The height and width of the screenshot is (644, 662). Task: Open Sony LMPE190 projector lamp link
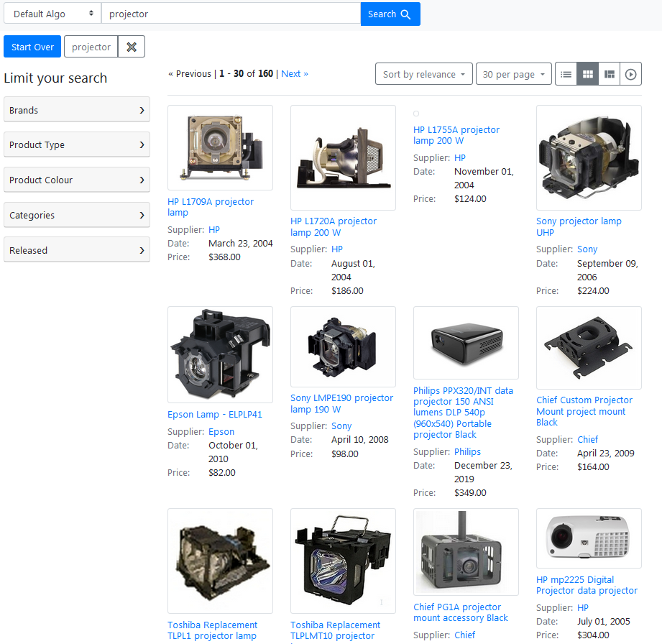click(x=341, y=403)
